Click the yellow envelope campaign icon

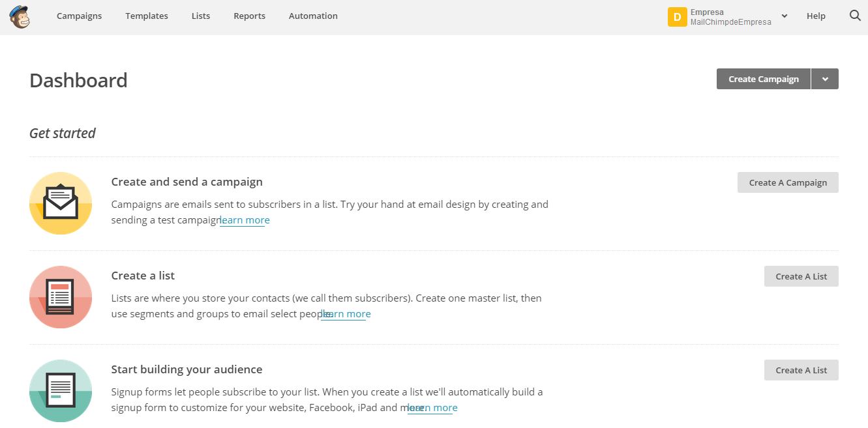tap(61, 203)
